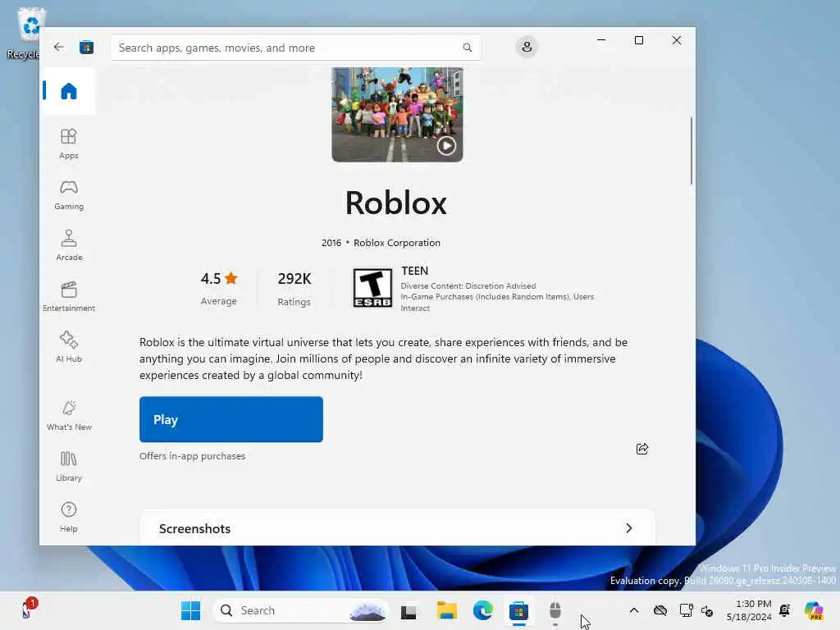The width and height of the screenshot is (840, 630).
Task: Go back with the Store back arrow
Action: 59,47
